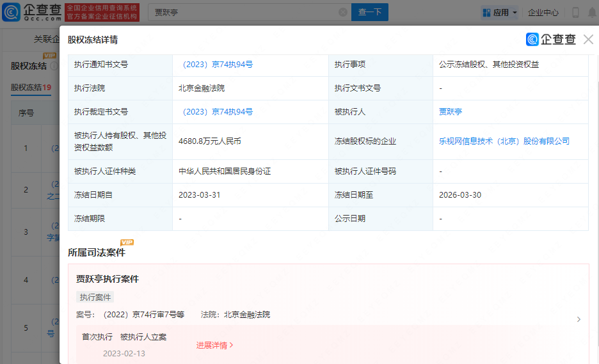Click the 企查查 logo in the dialog header

550,39
